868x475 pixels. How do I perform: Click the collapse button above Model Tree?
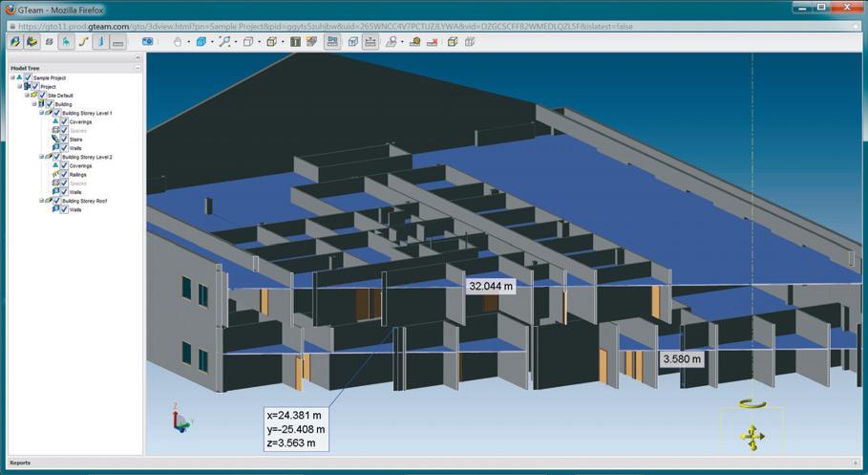[x=138, y=57]
